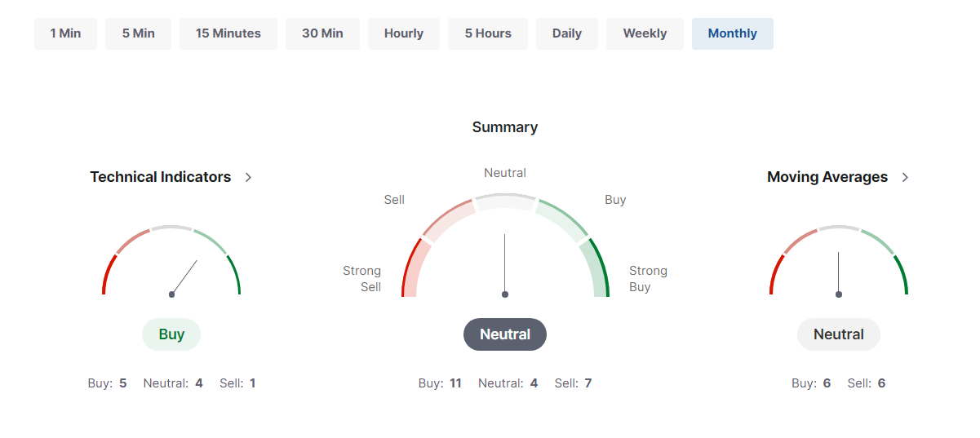The width and height of the screenshot is (980, 438).
Task: Choose the 15 Minutes timeframe tab
Action: [228, 33]
